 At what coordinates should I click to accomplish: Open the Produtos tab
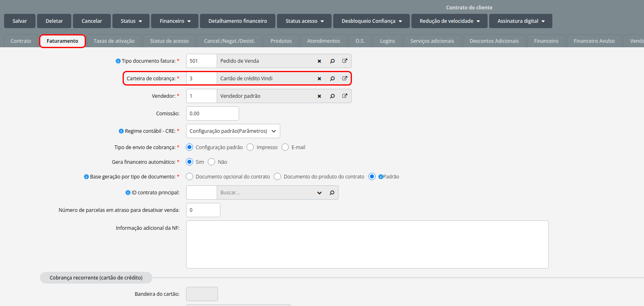coord(281,41)
